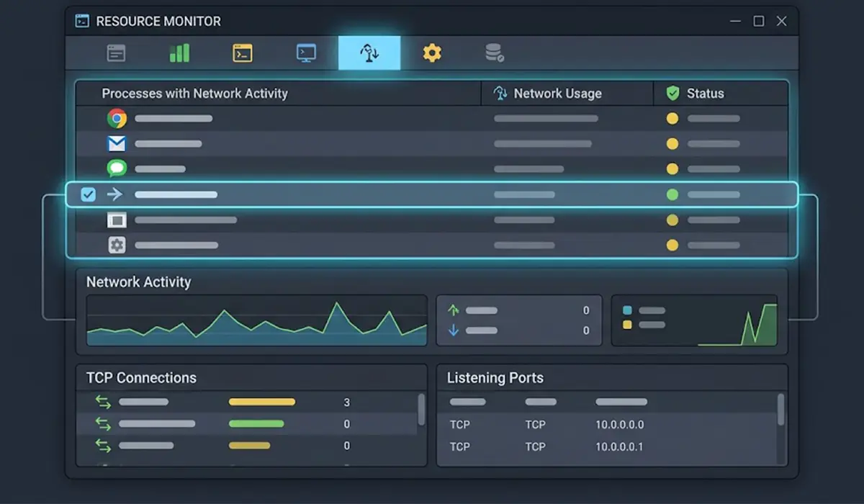Select the Chrome browser process icon
The width and height of the screenshot is (864, 504).
117,118
